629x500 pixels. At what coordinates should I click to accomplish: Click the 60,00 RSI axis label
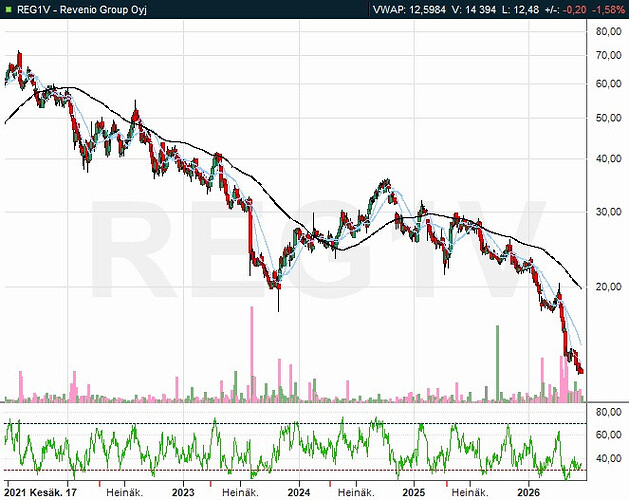pyautogui.click(x=609, y=435)
